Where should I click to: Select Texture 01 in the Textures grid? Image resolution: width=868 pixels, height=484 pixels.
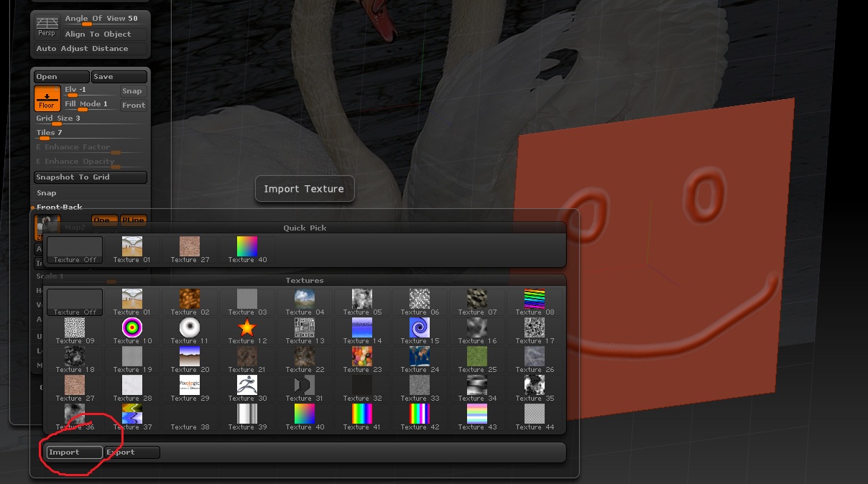click(132, 302)
